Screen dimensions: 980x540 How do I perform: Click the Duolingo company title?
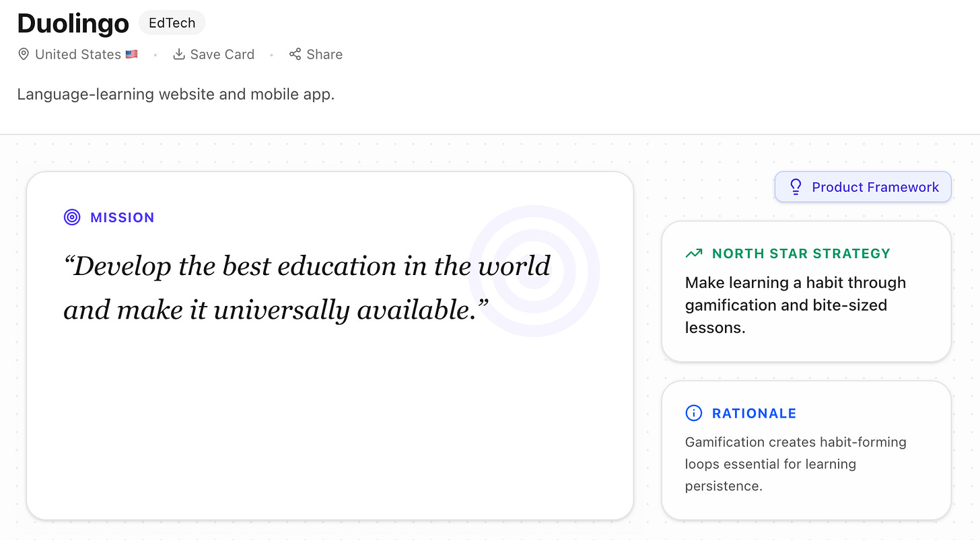click(73, 24)
